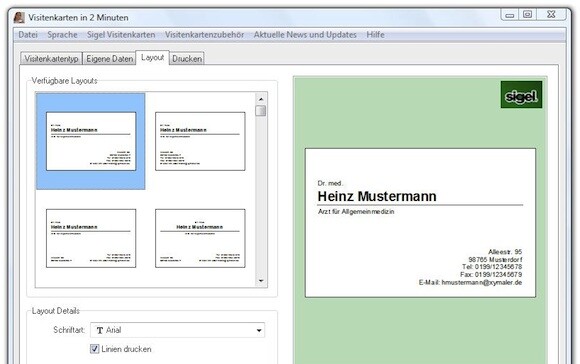
Task: Toggle the Linien drucken checkbox
Action: pos(94,349)
